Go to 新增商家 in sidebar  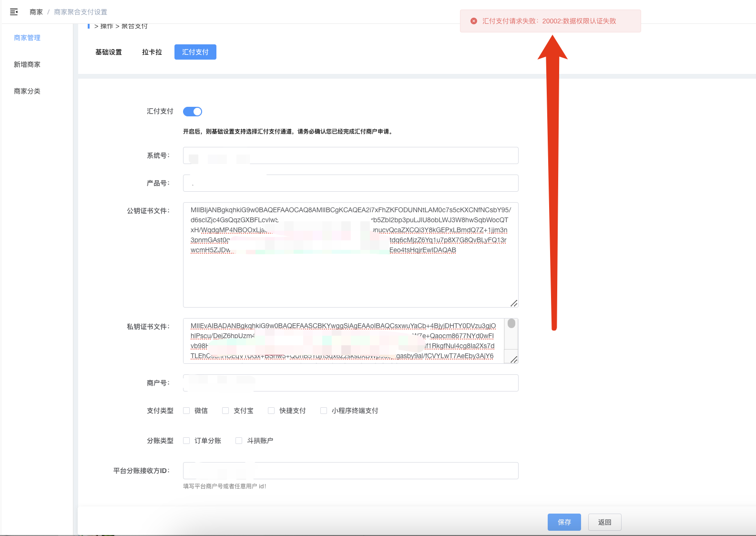pyautogui.click(x=27, y=64)
